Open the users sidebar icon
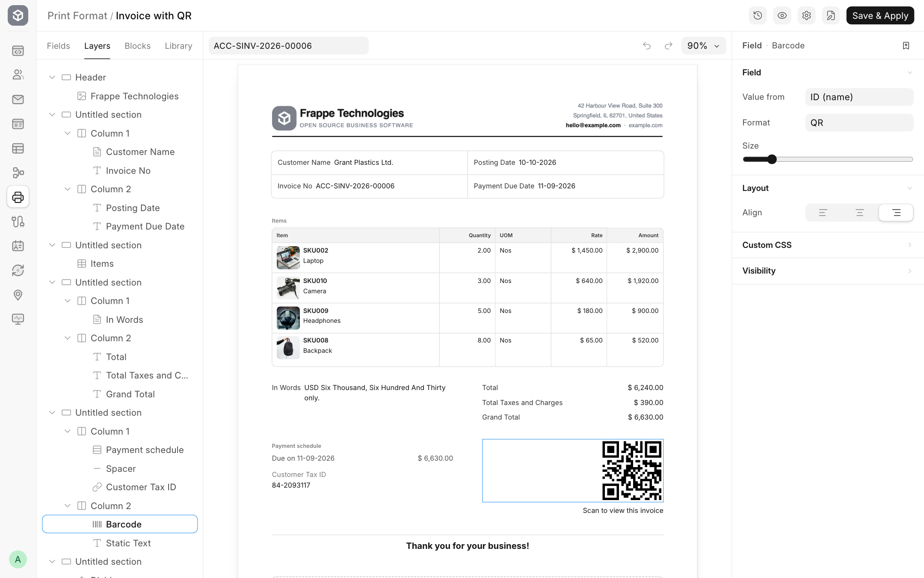The width and height of the screenshot is (924, 578). point(18,75)
